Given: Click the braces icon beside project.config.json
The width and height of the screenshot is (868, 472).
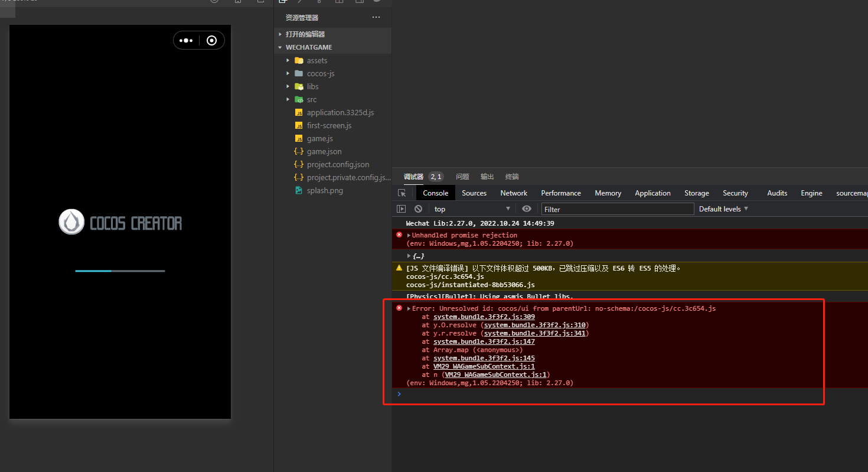Looking at the screenshot, I should click(299, 164).
